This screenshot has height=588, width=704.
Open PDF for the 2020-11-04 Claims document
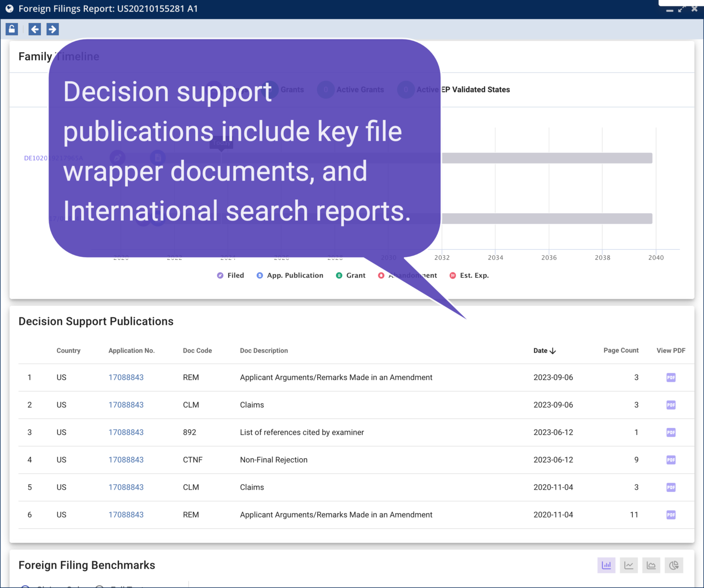click(671, 487)
